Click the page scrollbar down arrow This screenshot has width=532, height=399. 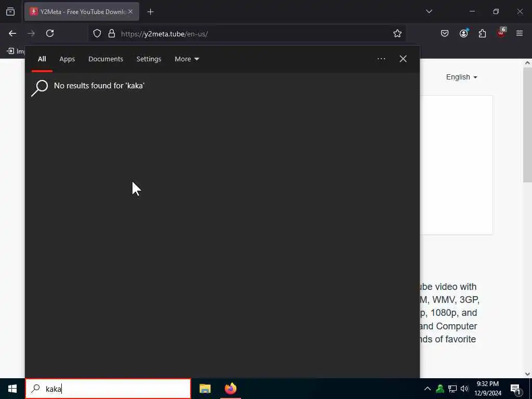pos(527,374)
